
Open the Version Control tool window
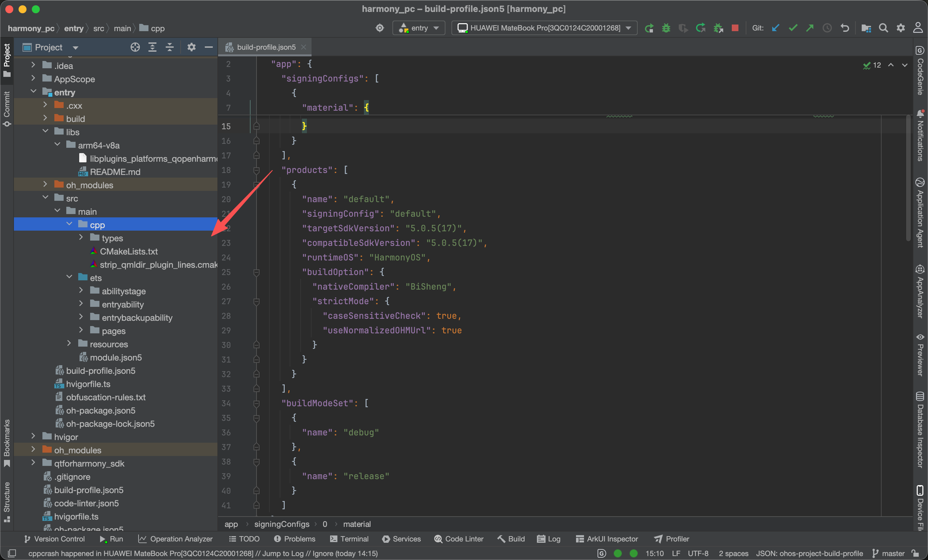(54, 538)
